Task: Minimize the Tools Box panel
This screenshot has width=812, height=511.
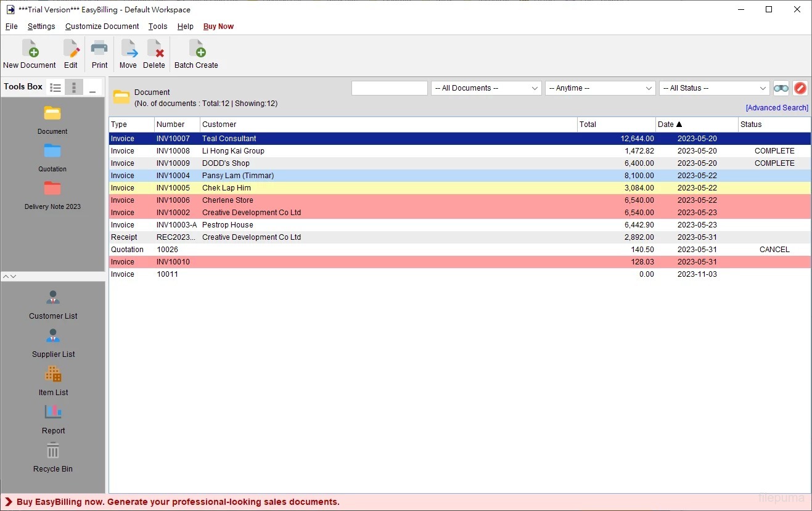Action: pyautogui.click(x=92, y=88)
